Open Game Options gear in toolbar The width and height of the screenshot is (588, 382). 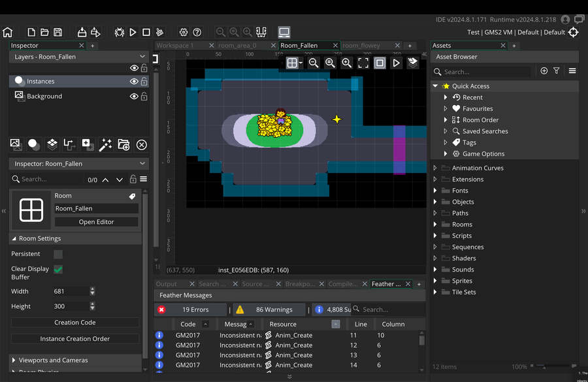click(x=184, y=32)
